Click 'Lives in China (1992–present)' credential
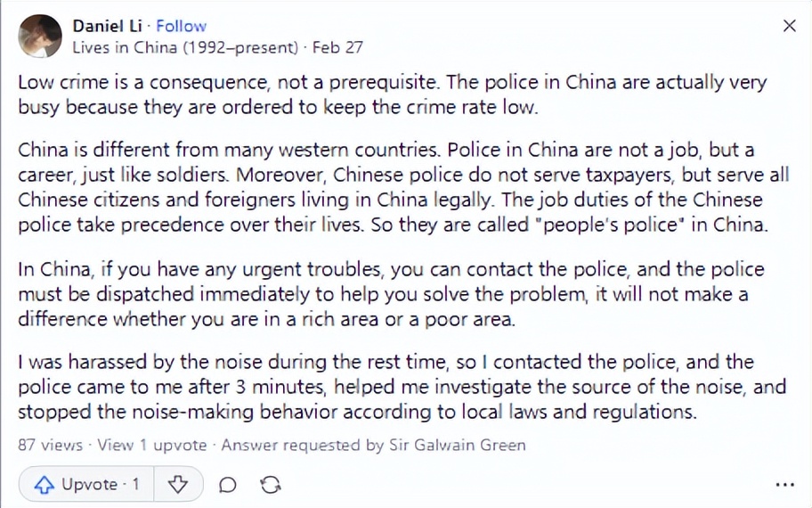 click(184, 47)
